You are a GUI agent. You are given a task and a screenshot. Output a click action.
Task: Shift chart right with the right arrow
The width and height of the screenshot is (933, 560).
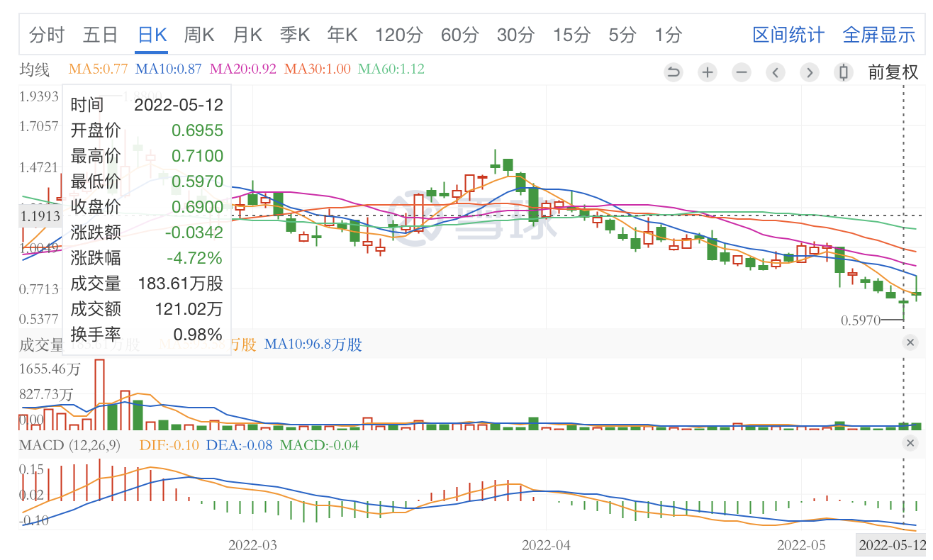pos(809,72)
